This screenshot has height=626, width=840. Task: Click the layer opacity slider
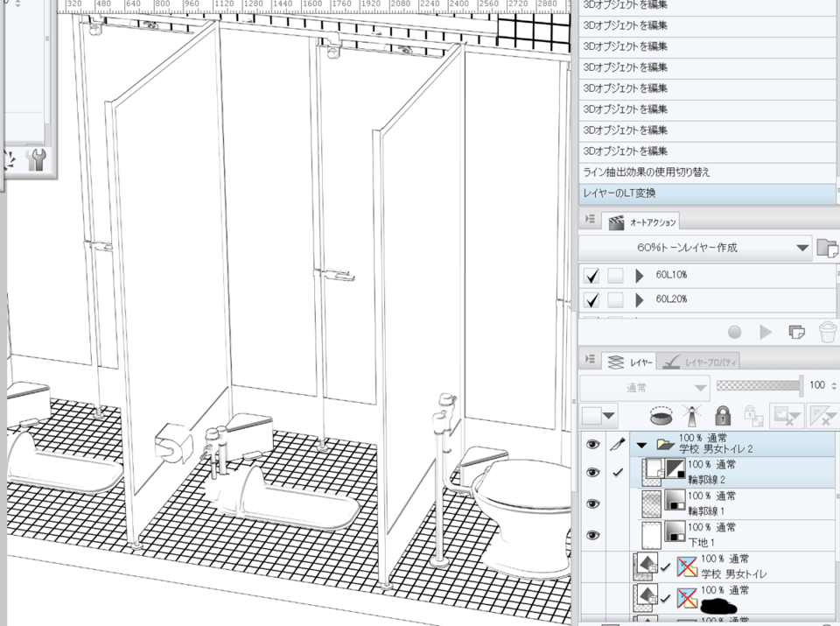pyautogui.click(x=758, y=385)
